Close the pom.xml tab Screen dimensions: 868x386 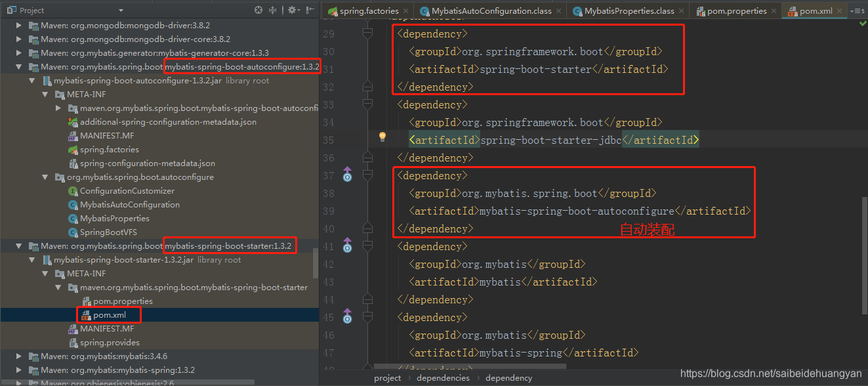click(x=840, y=12)
